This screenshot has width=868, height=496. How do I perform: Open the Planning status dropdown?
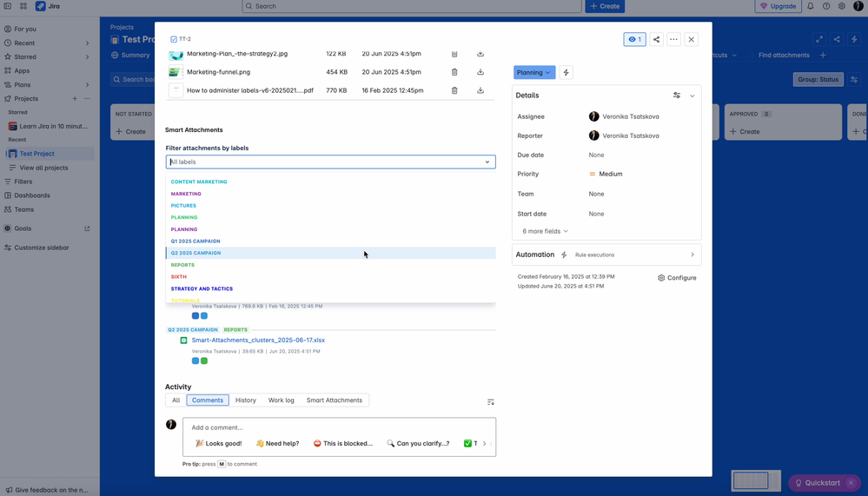534,72
